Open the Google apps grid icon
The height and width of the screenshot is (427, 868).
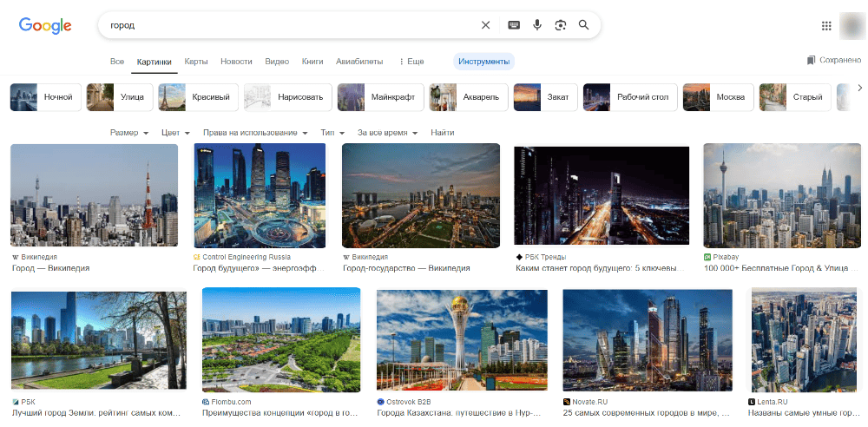pos(826,26)
